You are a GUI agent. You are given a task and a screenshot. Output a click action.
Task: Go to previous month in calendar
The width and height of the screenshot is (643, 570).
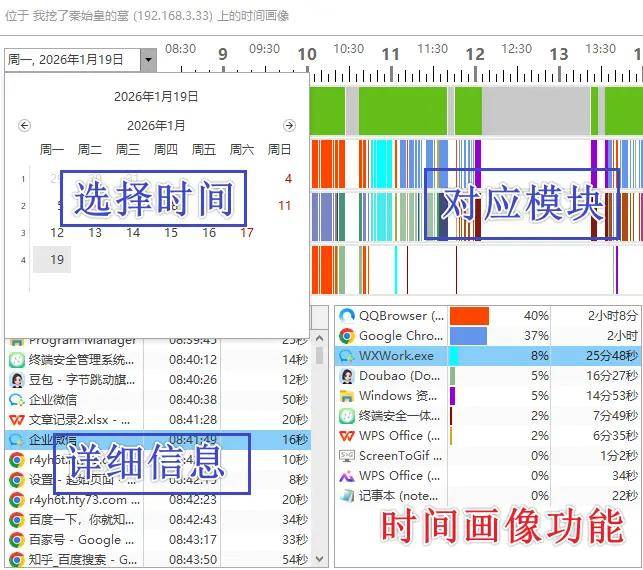pyautogui.click(x=25, y=125)
